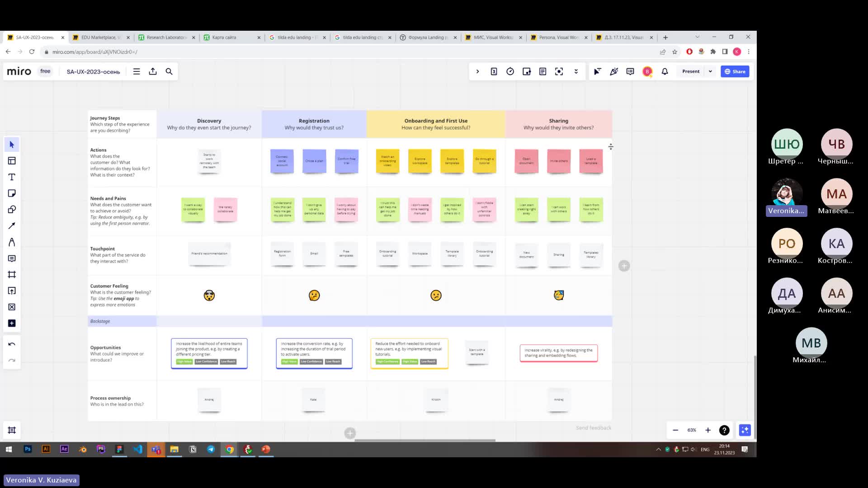Screen dimensions: 868x488
Task: Click Send feedback link
Action: (x=593, y=428)
